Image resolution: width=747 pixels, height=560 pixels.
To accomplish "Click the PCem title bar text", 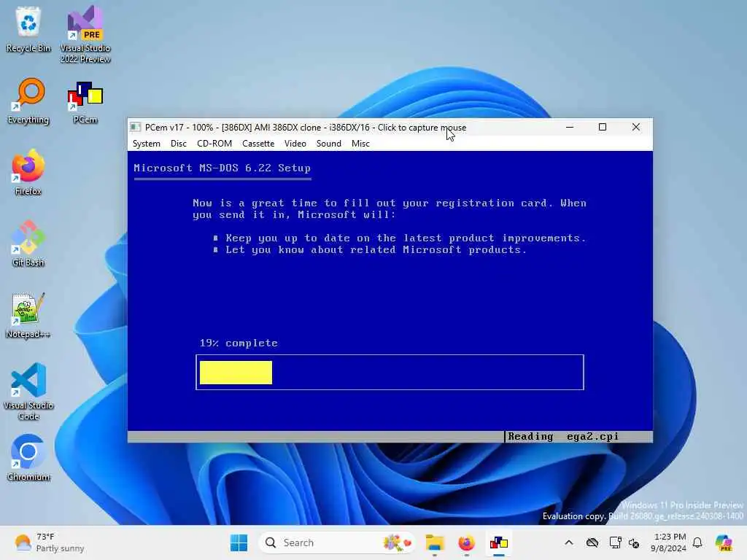I will 306,127.
